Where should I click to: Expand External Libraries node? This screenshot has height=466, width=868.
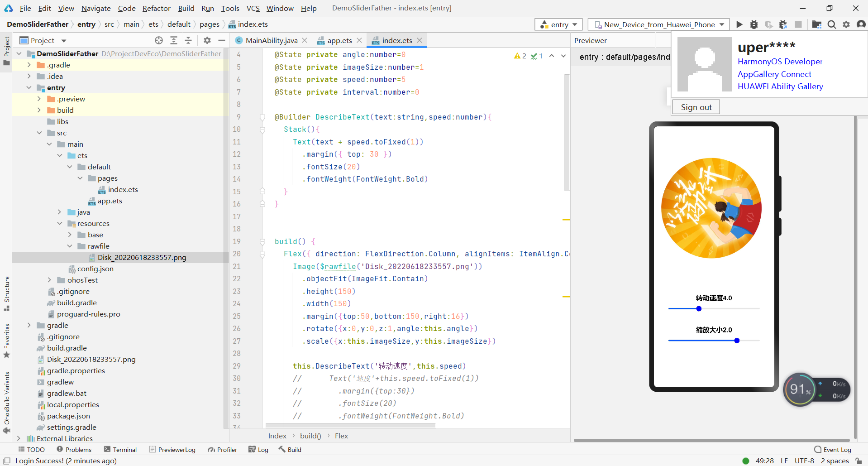pos(19,438)
